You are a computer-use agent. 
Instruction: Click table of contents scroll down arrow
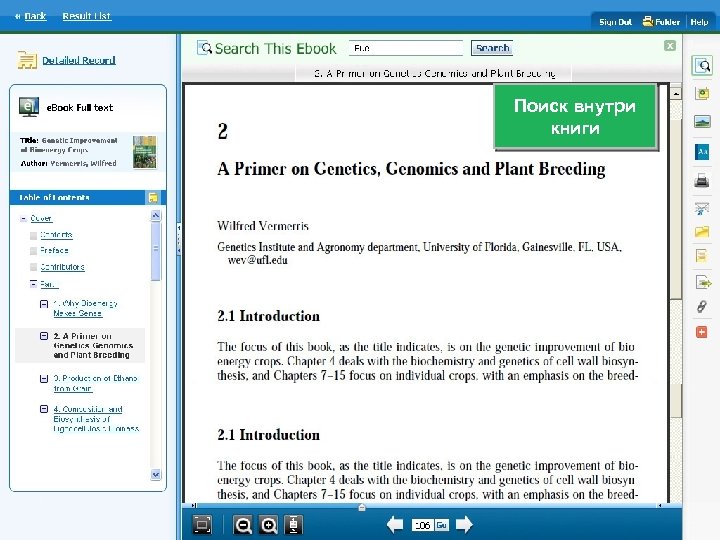coord(156,475)
